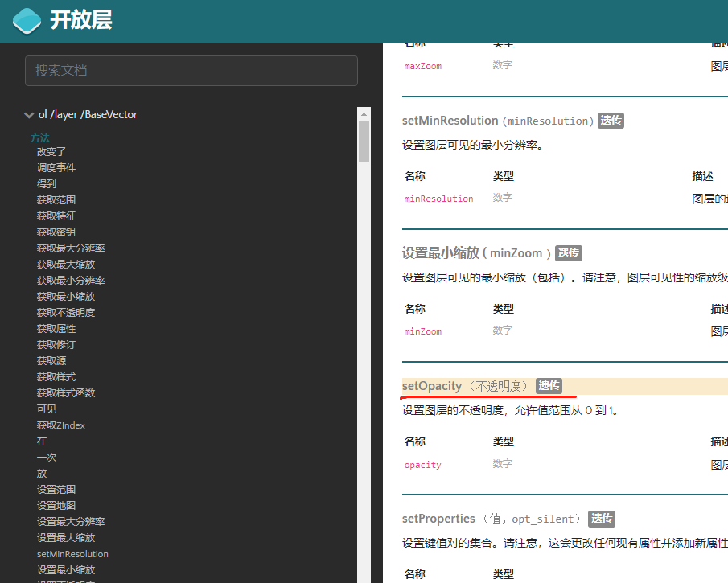Jump to 获取源 method
Image resolution: width=728 pixels, height=583 pixels.
51,361
